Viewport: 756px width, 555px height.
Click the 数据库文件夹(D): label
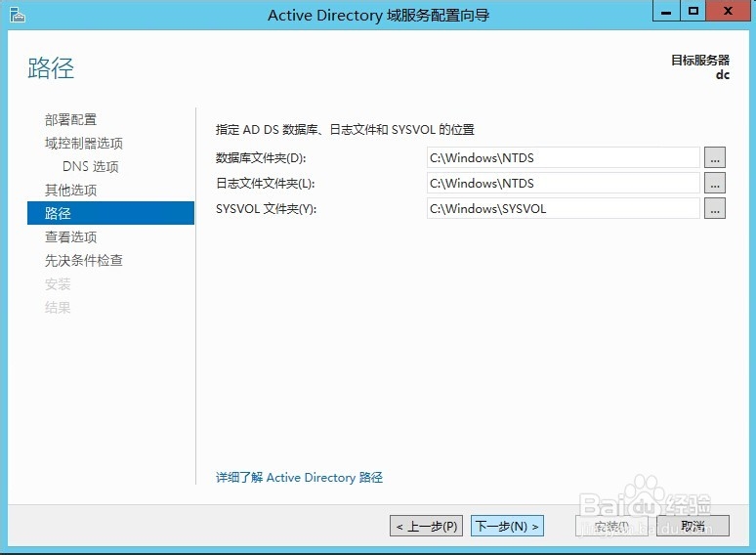pyautogui.click(x=261, y=157)
